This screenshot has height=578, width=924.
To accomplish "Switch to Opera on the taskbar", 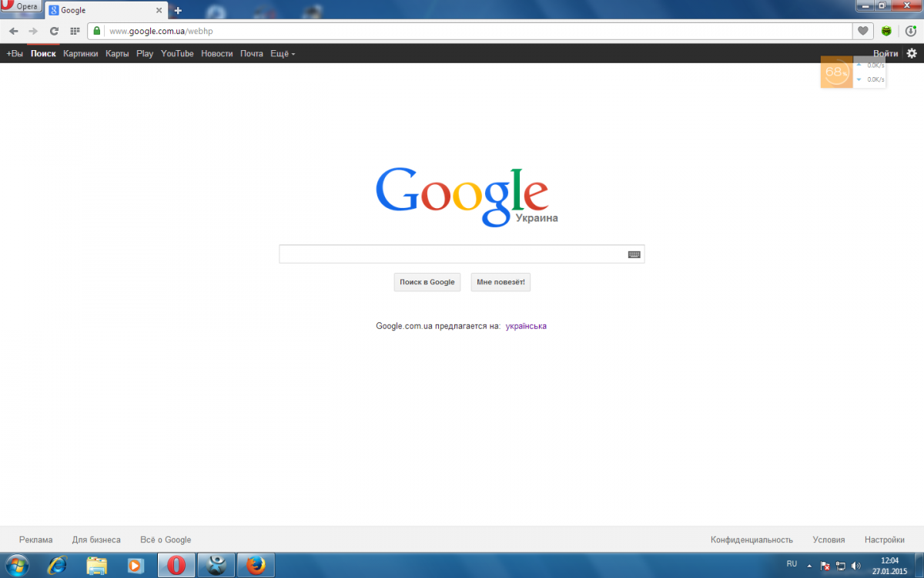I will pyautogui.click(x=176, y=566).
